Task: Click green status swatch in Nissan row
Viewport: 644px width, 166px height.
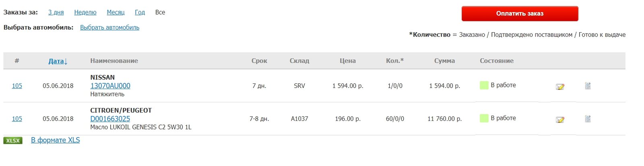Action: [x=484, y=85]
